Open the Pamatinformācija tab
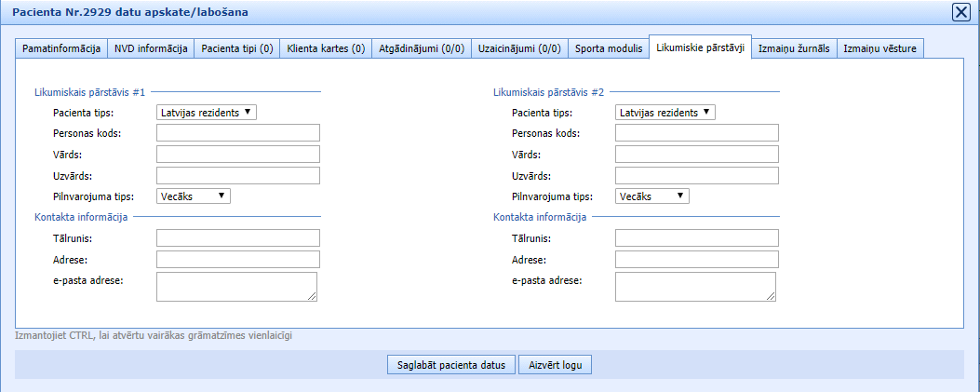This screenshot has width=980, height=392. [x=61, y=48]
